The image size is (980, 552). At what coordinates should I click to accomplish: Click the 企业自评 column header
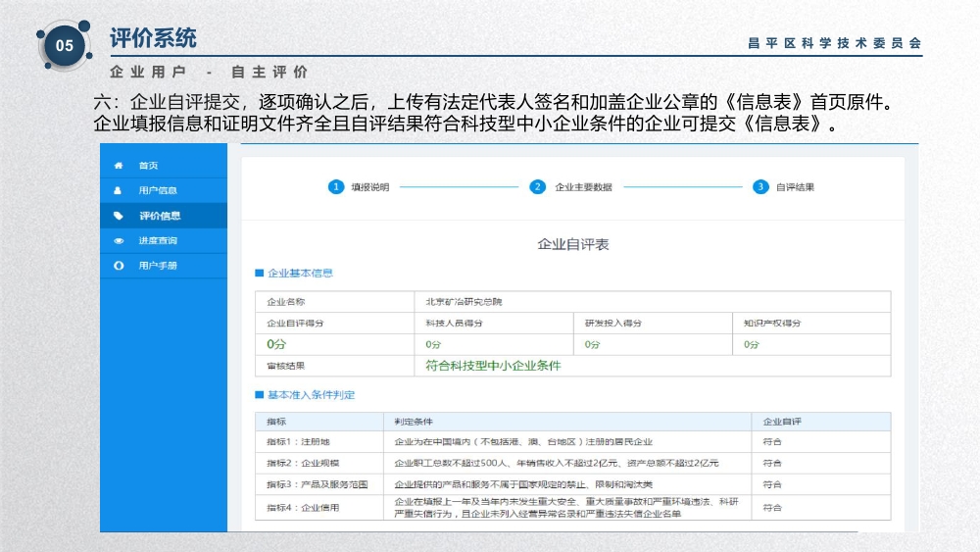click(821, 422)
